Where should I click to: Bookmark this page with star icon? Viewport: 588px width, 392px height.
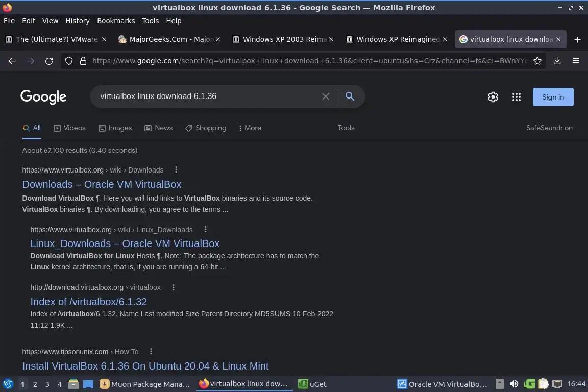pyautogui.click(x=537, y=61)
